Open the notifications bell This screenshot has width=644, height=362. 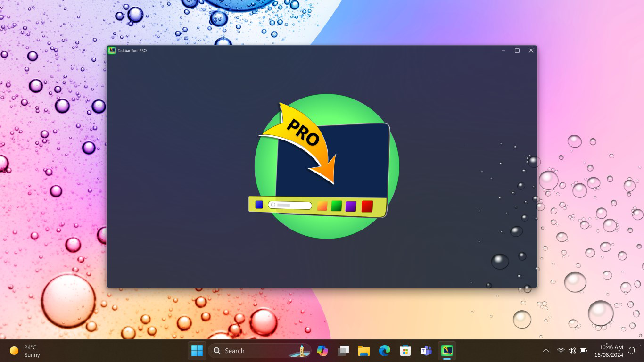(x=632, y=351)
